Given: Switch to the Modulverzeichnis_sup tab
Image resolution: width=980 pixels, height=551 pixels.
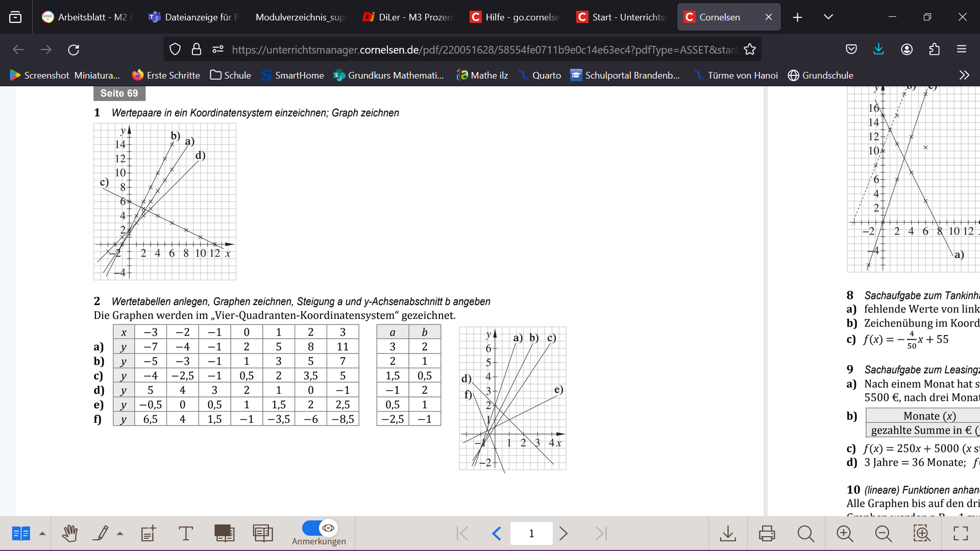Looking at the screenshot, I should click(x=300, y=17).
